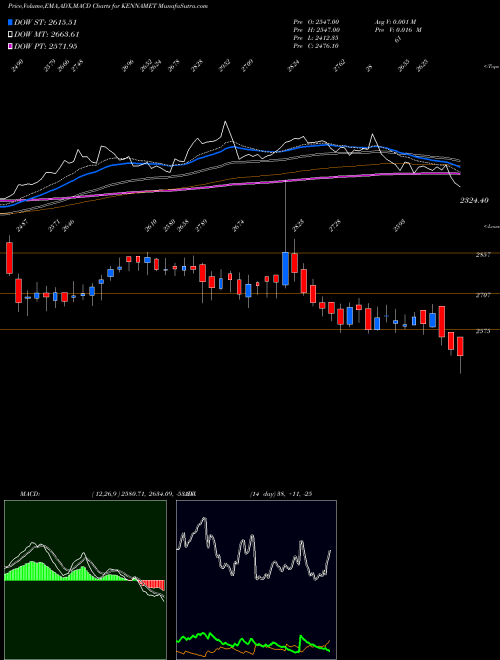Screen dimensions: 500x660
Task: Click the 'Pre O: 2547.00' open value
Action: coord(316,21)
